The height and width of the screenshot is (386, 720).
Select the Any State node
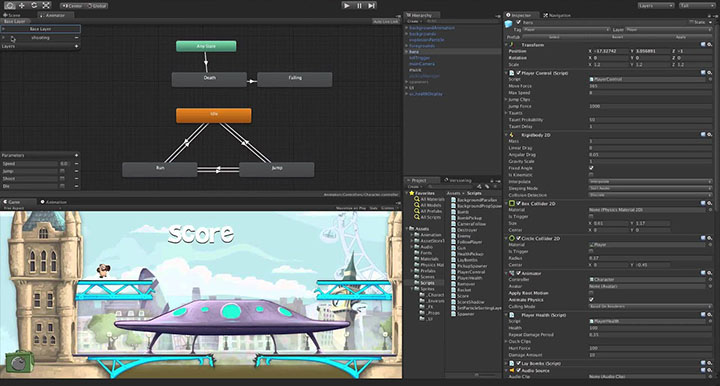point(206,46)
